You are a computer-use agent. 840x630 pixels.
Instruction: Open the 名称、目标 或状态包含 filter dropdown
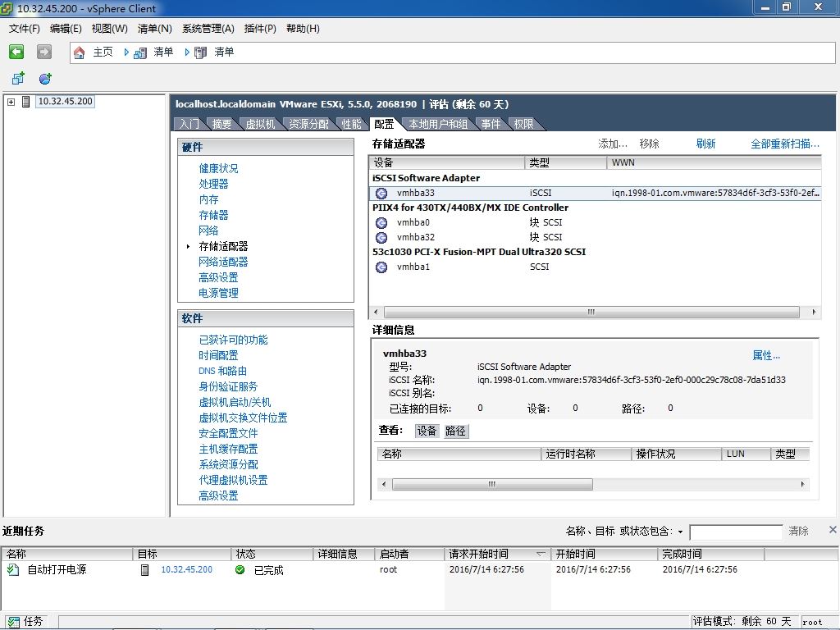[x=680, y=532]
